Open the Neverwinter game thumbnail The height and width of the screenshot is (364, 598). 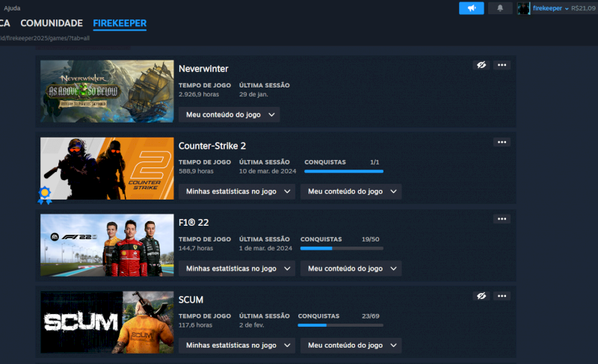pyautogui.click(x=107, y=91)
